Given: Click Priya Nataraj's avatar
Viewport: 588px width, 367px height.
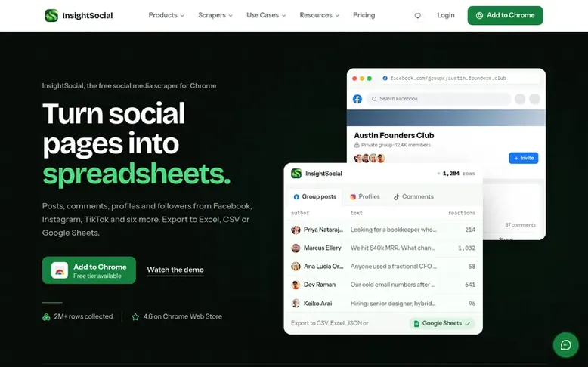Looking at the screenshot, I should click(x=296, y=230).
